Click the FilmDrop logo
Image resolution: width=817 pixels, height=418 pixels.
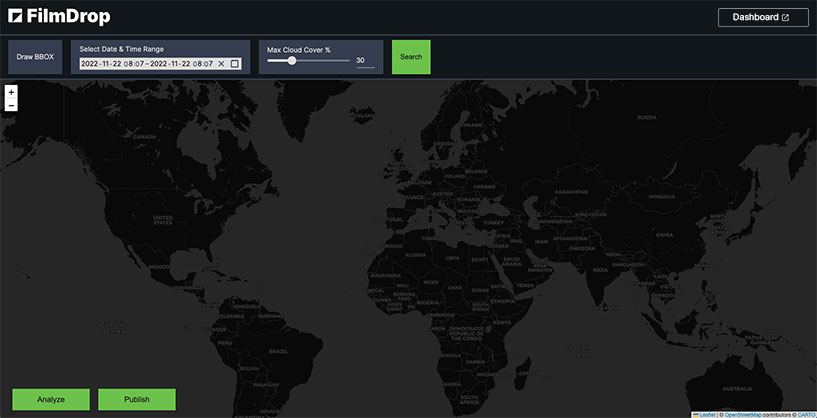59,17
